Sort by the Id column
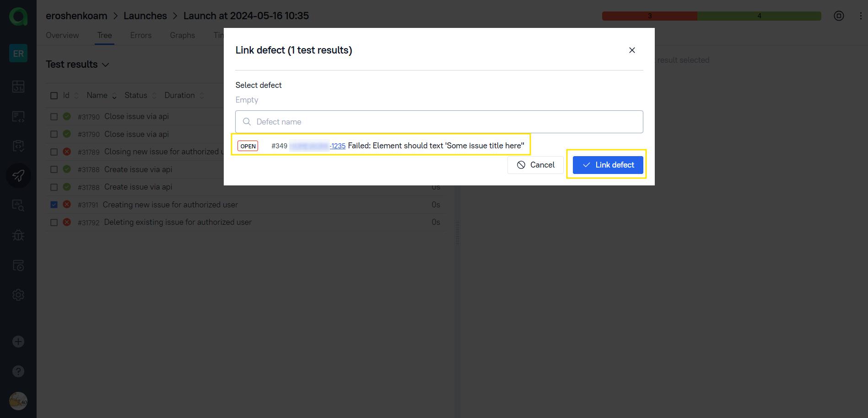Viewport: 868px width, 418px height. (x=71, y=95)
